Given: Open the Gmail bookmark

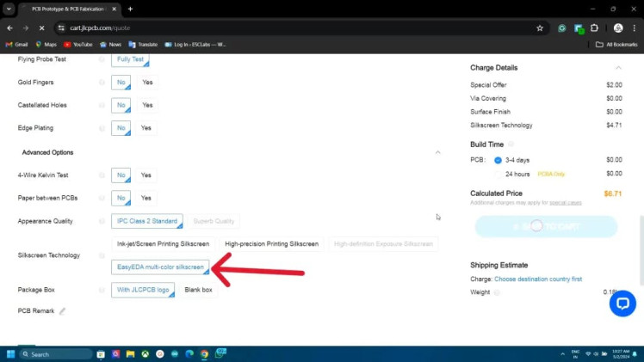Looking at the screenshot, I should pos(16,44).
